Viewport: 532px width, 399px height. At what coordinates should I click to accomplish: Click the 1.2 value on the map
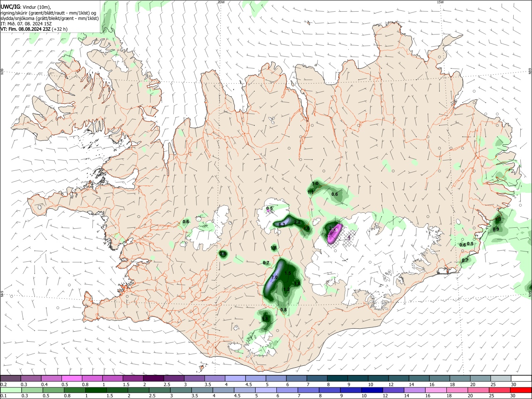point(286,289)
